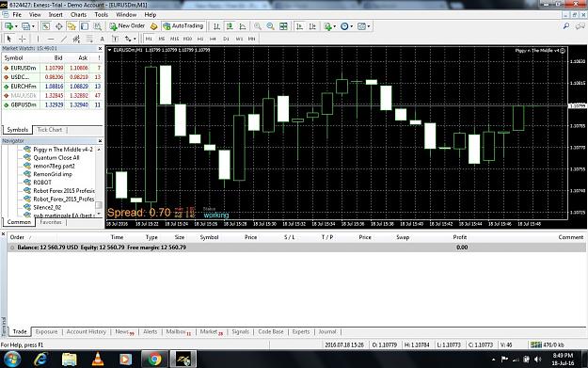The width and height of the screenshot is (588, 368).
Task: Switch chart to Bar Chart style
Action: click(216, 26)
